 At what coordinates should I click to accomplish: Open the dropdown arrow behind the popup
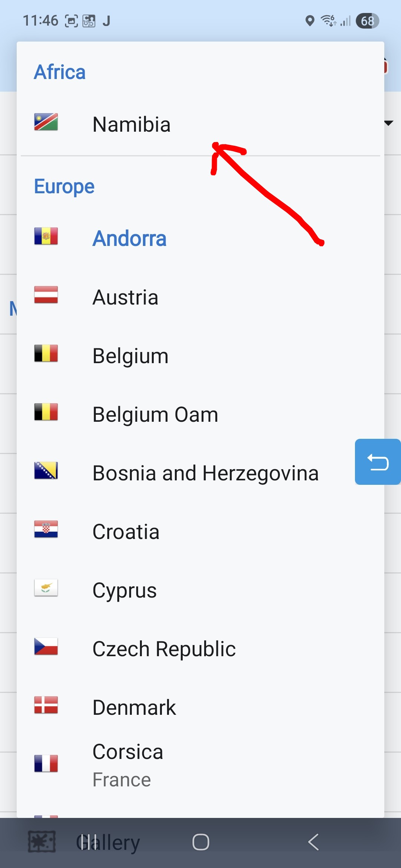(389, 123)
